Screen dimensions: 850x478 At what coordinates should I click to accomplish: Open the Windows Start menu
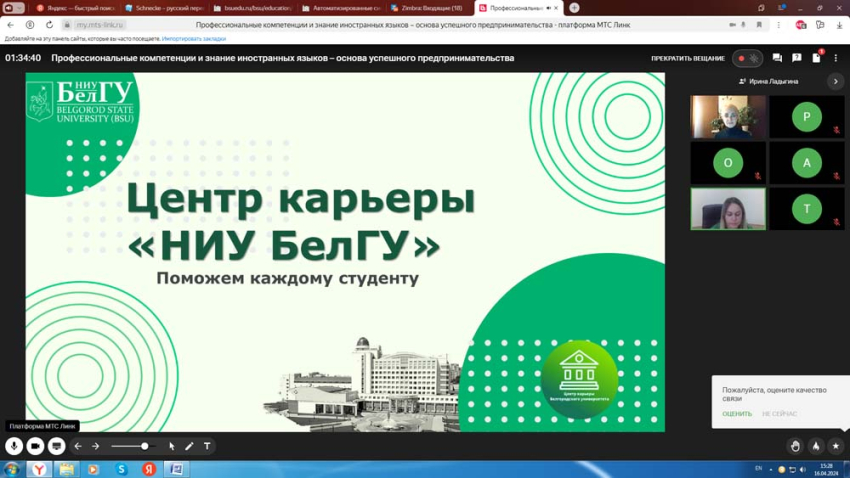click(11, 469)
